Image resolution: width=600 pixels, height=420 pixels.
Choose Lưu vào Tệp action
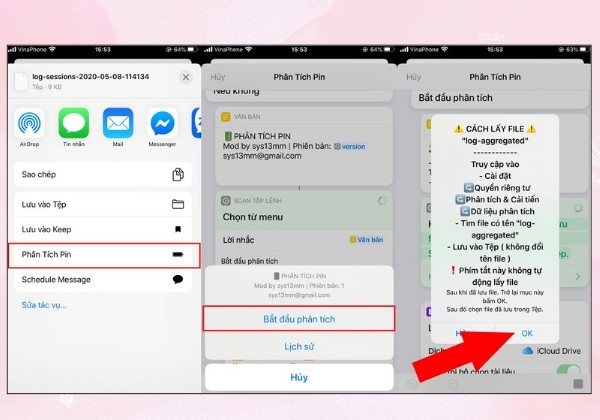tap(103, 204)
